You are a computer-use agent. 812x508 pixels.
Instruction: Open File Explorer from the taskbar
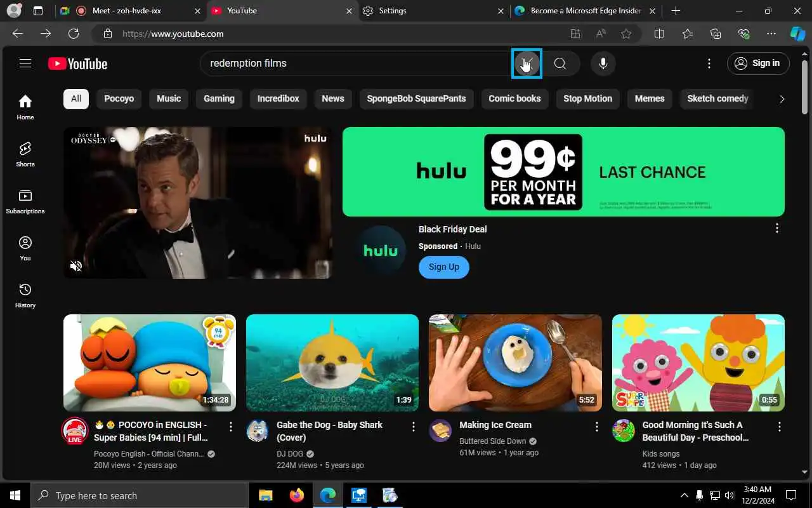[265, 495]
